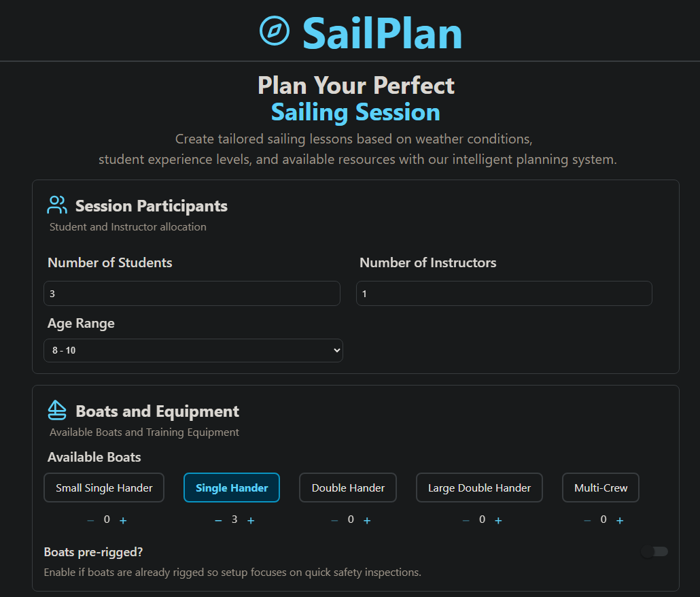Click the minus icon under Multi-Crew
The height and width of the screenshot is (597, 700).
tap(587, 519)
